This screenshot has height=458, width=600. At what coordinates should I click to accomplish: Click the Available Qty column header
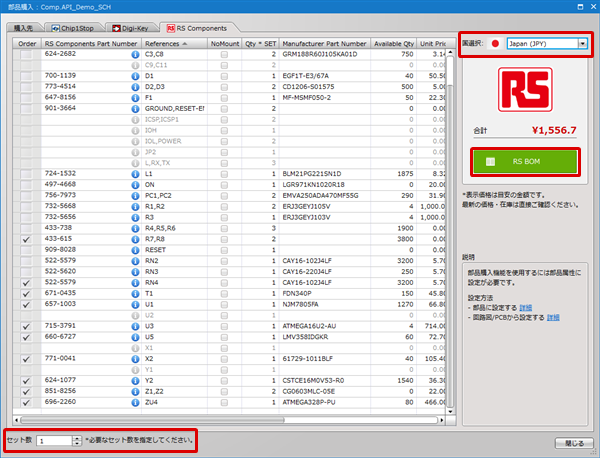tap(394, 44)
